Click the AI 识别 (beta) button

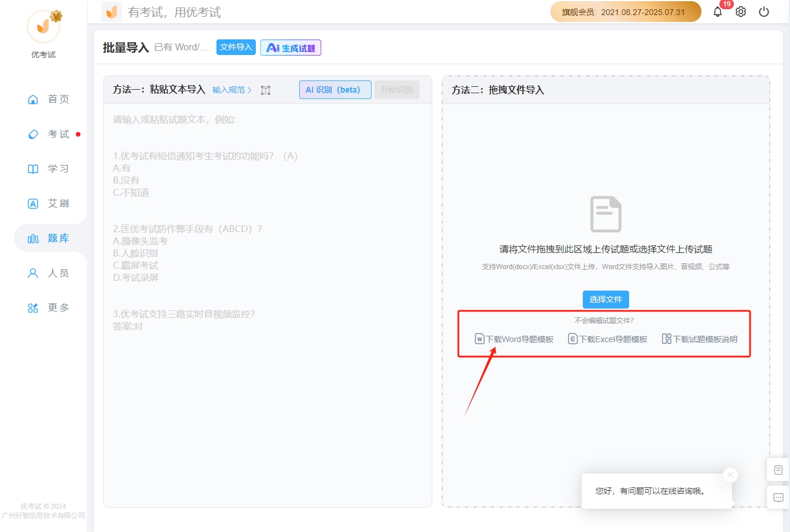335,90
